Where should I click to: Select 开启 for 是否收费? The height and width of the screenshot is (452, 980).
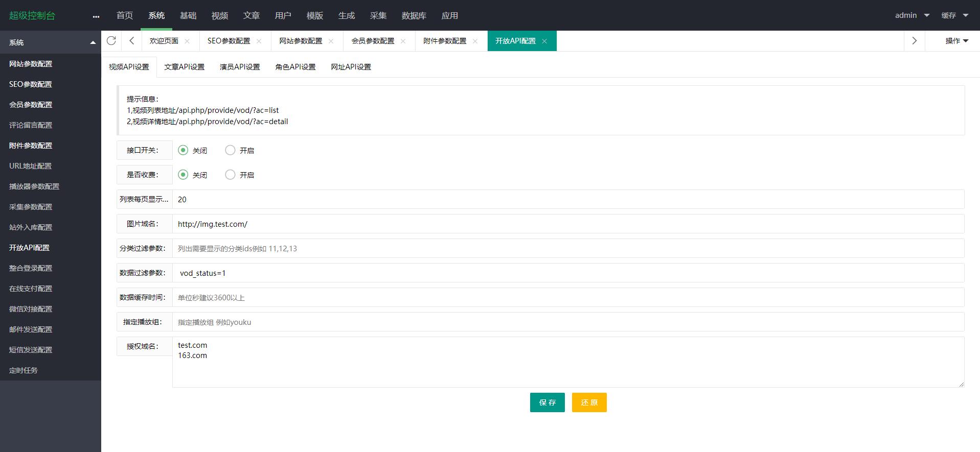[x=231, y=175]
